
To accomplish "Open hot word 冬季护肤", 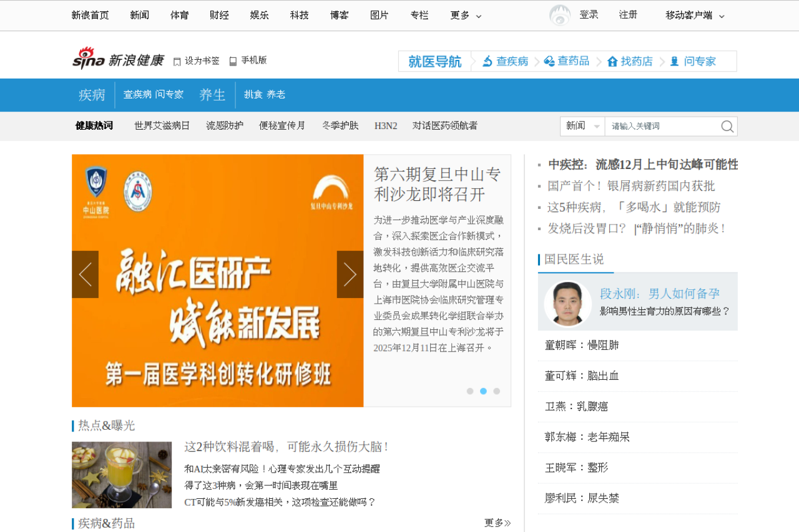I will coord(340,126).
